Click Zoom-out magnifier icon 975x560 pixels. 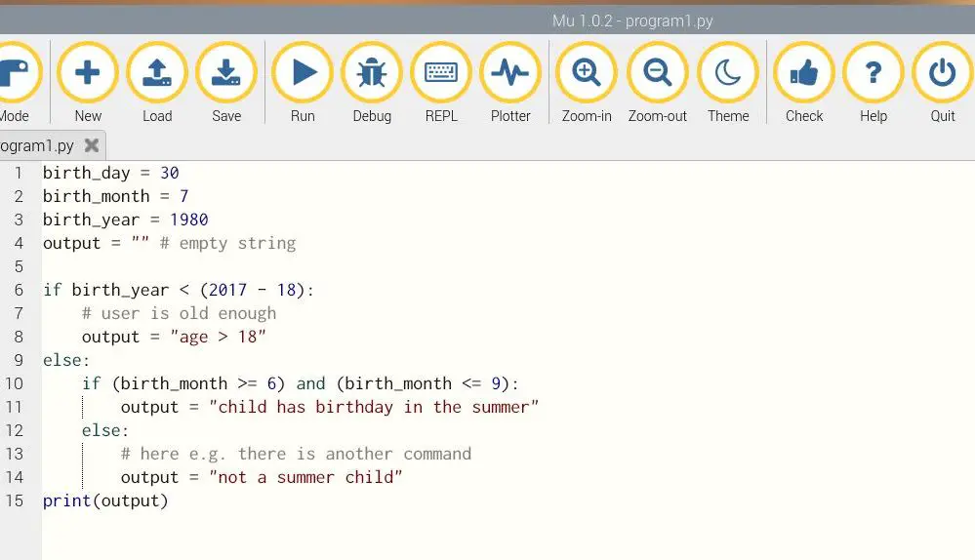pos(657,73)
